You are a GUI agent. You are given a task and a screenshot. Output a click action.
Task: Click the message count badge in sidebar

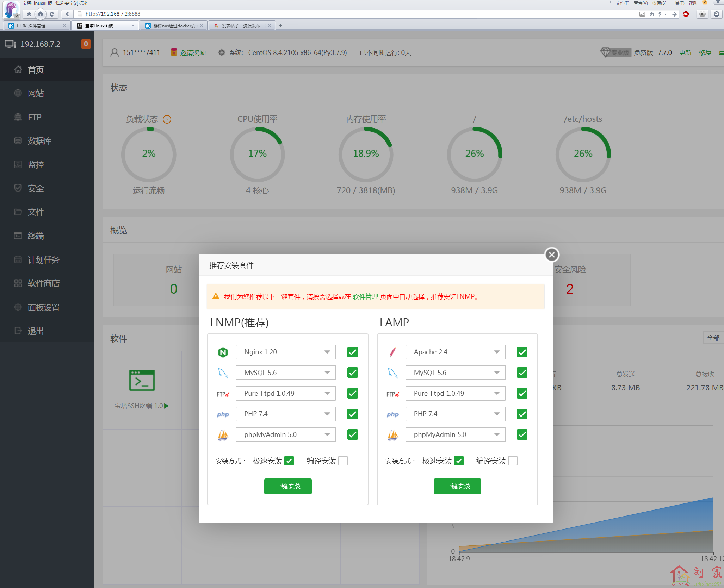[86, 44]
